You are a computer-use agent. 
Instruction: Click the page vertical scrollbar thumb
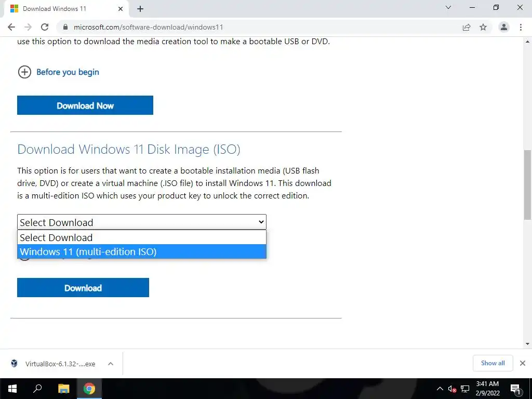click(x=527, y=185)
